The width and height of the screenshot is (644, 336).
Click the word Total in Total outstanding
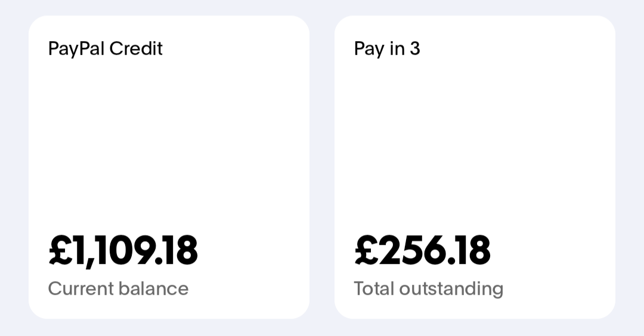(374, 288)
